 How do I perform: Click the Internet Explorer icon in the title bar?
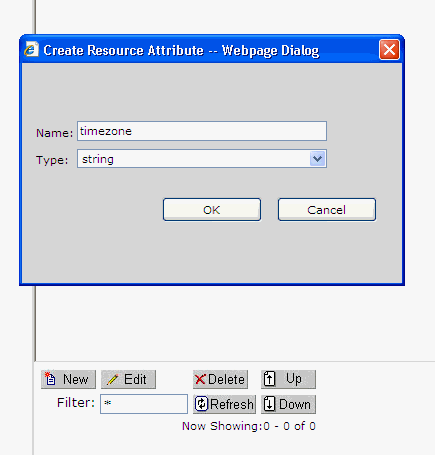tap(31, 50)
